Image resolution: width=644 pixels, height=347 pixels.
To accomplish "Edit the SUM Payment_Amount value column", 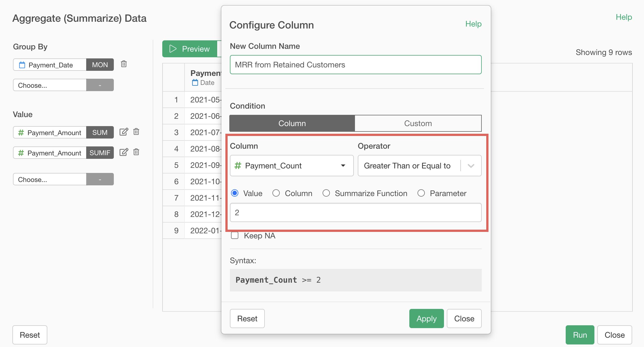I will coord(124,132).
